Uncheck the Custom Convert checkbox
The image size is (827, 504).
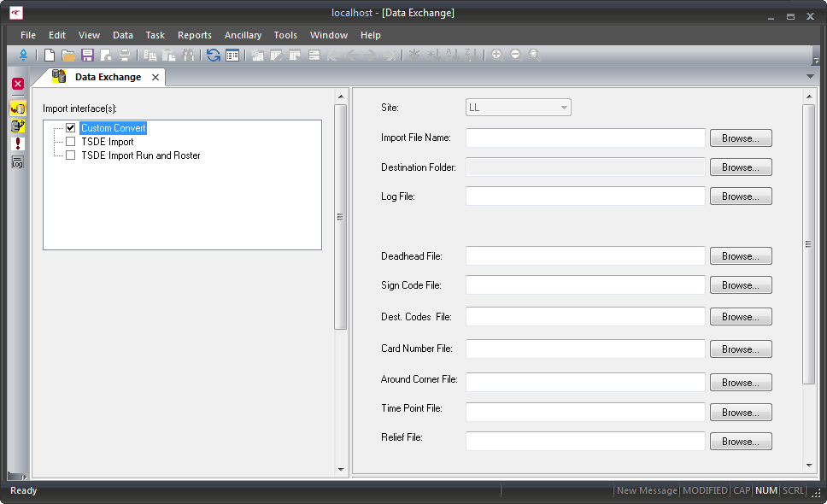71,127
